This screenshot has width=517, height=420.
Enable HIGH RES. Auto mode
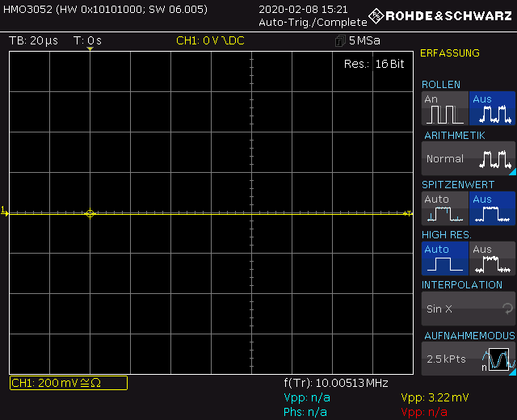(x=444, y=258)
